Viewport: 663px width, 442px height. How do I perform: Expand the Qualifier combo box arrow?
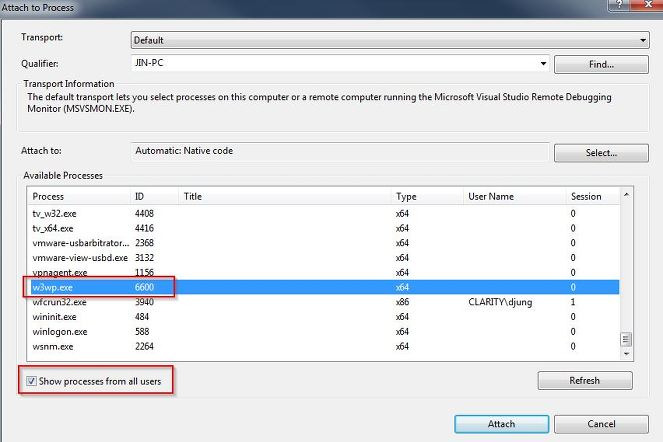pyautogui.click(x=543, y=63)
